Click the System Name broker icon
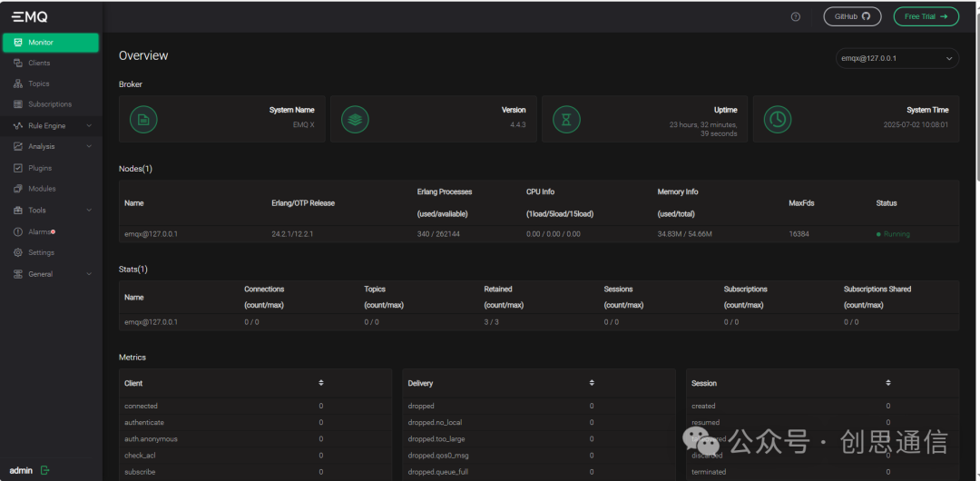This screenshot has height=481, width=980. click(143, 119)
